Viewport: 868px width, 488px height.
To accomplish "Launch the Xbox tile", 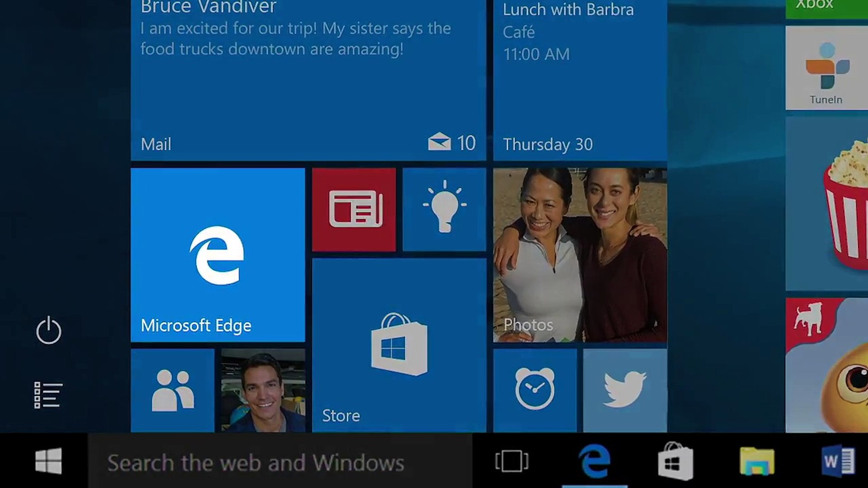I will pos(826,5).
